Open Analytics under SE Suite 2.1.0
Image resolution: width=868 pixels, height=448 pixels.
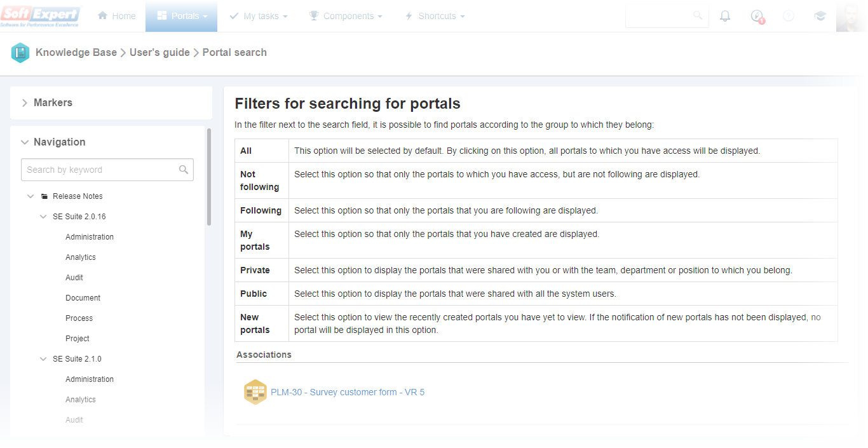(81, 400)
